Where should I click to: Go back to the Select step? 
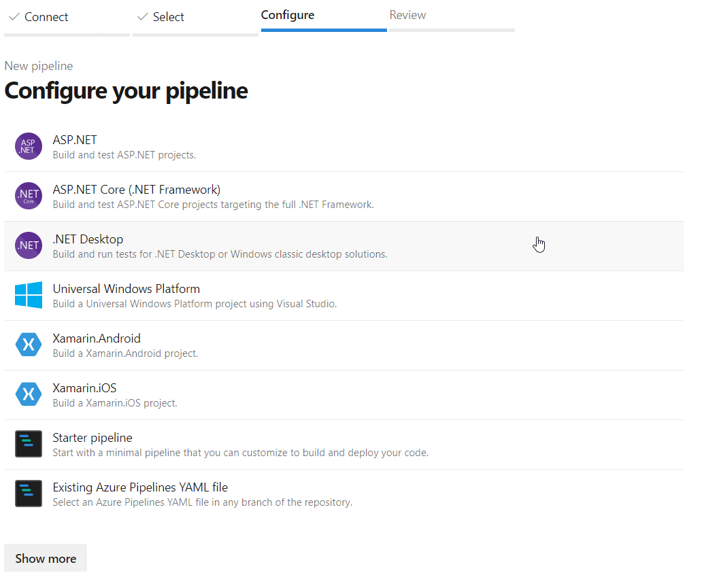point(195,18)
